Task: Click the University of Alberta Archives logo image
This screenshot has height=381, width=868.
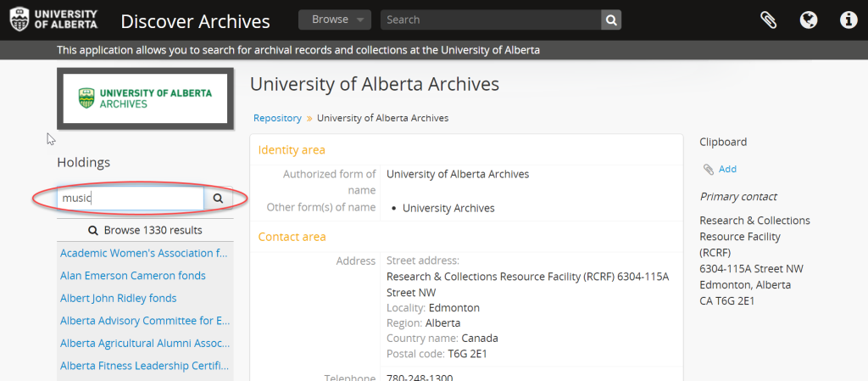Action: (x=145, y=98)
